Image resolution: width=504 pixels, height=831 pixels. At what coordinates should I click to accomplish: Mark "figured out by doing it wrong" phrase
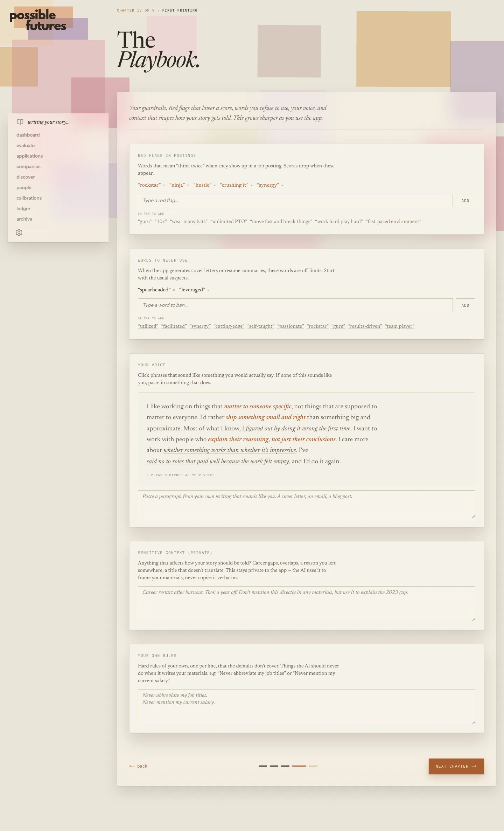point(298,428)
